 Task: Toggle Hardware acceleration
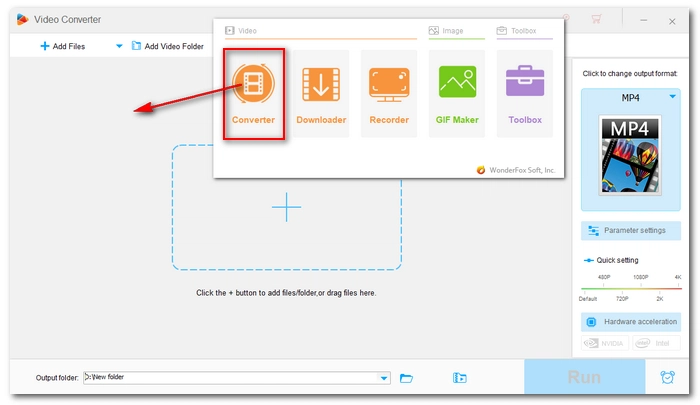[x=631, y=321]
